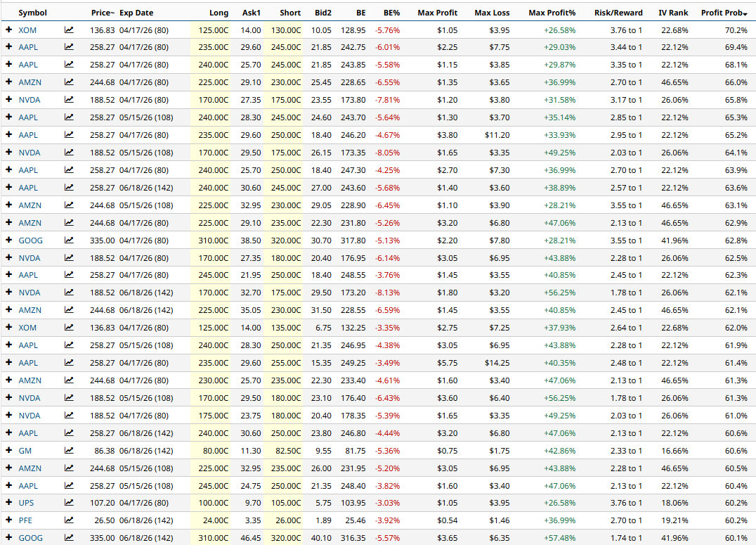Viewport: 756px width, 545px height.
Task: Sort by the IV Rank column header
Action: [674, 13]
